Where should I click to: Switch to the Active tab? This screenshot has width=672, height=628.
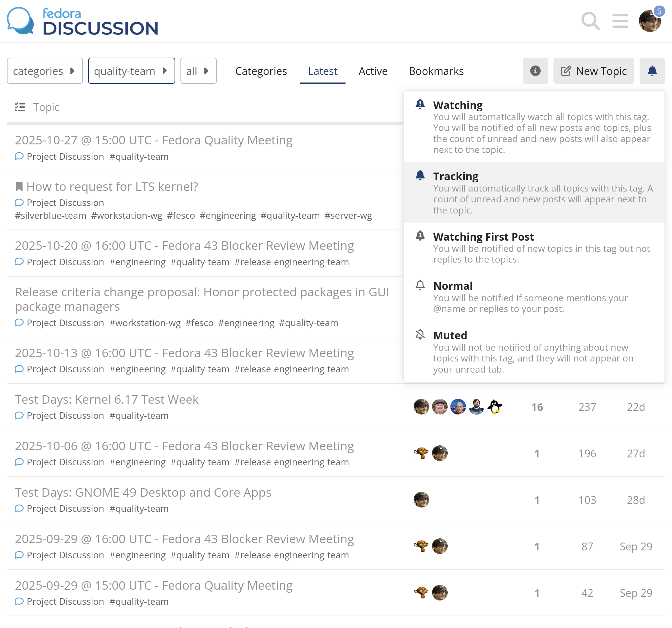pyautogui.click(x=373, y=71)
